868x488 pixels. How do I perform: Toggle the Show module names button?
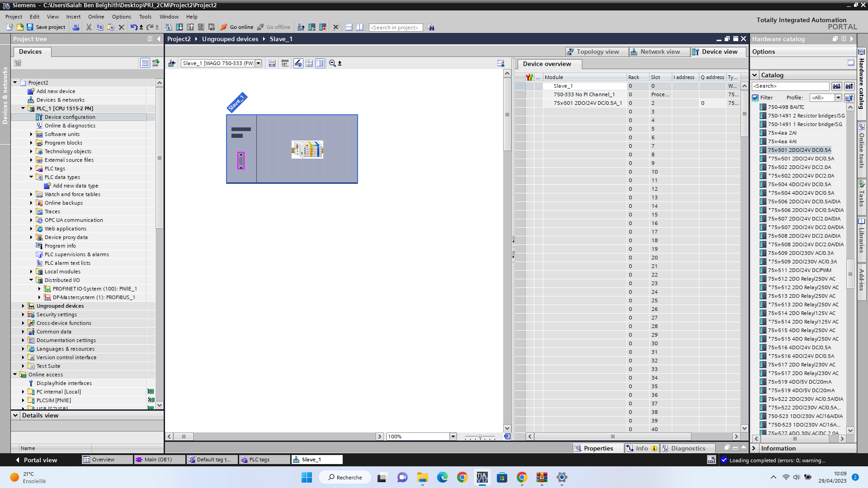tap(285, 63)
